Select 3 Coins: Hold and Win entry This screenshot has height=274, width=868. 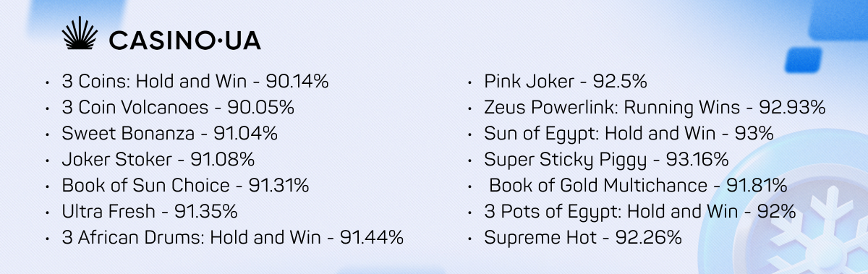[x=195, y=82]
